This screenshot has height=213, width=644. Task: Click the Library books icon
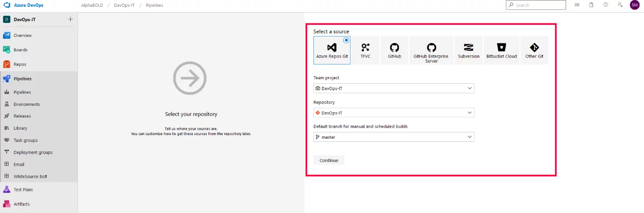7,128
